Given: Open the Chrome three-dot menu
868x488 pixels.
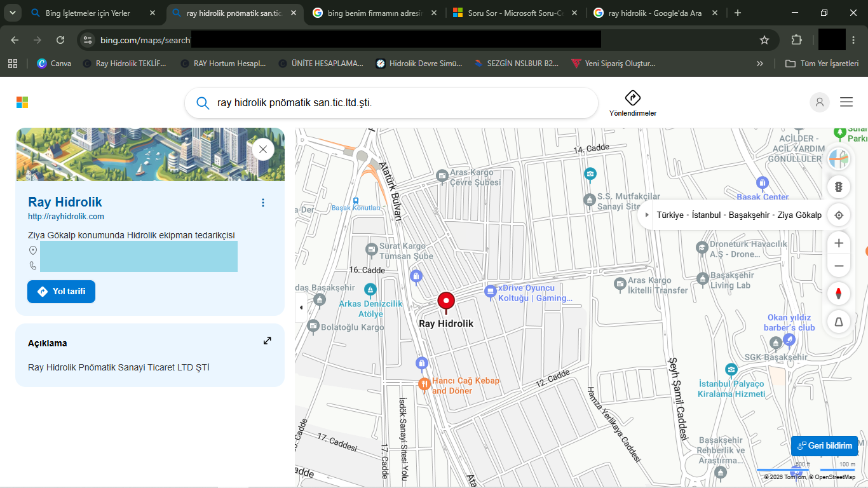Looking at the screenshot, I should coord(853,40).
